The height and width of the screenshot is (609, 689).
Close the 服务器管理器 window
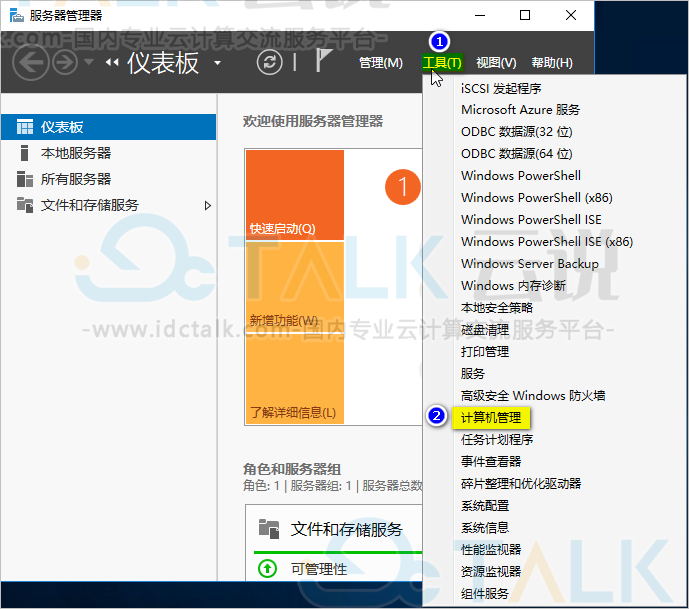point(571,15)
